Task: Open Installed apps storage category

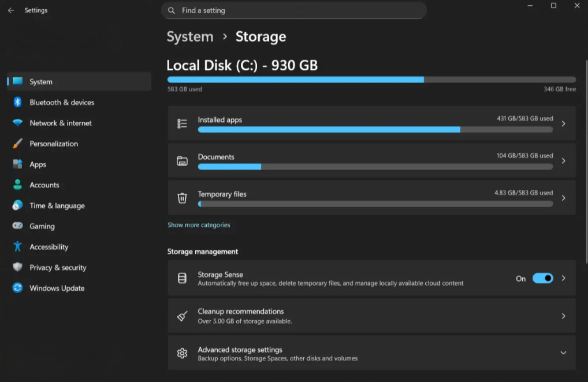Action: pyautogui.click(x=371, y=123)
